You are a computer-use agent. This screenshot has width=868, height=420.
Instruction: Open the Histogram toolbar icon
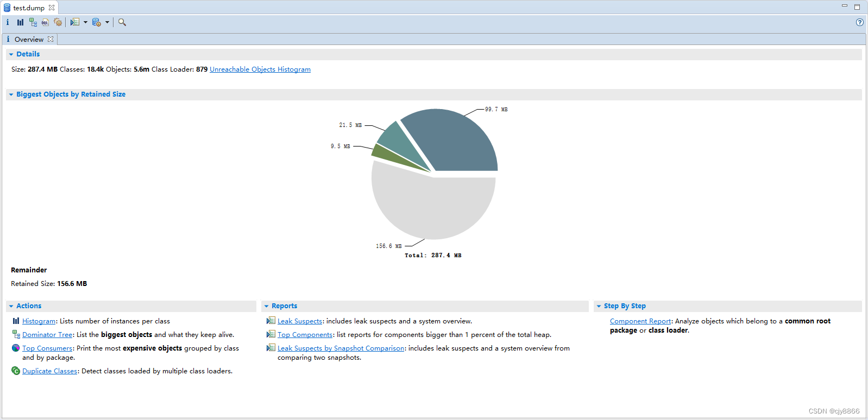[20, 22]
